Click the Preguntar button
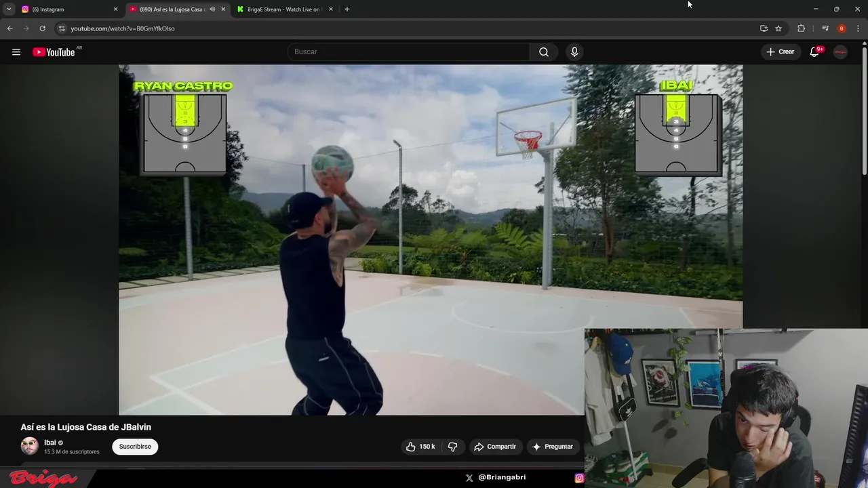868x488 pixels. [x=553, y=447]
